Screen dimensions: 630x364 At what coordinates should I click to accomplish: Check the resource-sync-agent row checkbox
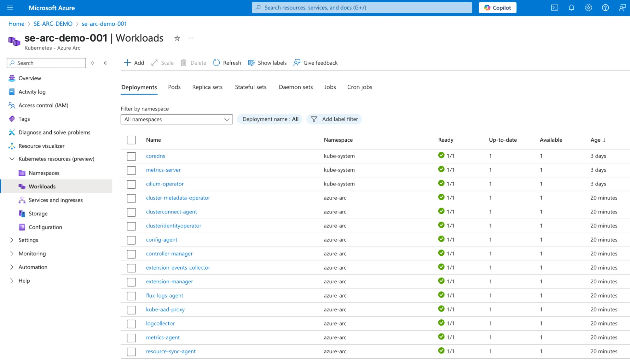131,352
